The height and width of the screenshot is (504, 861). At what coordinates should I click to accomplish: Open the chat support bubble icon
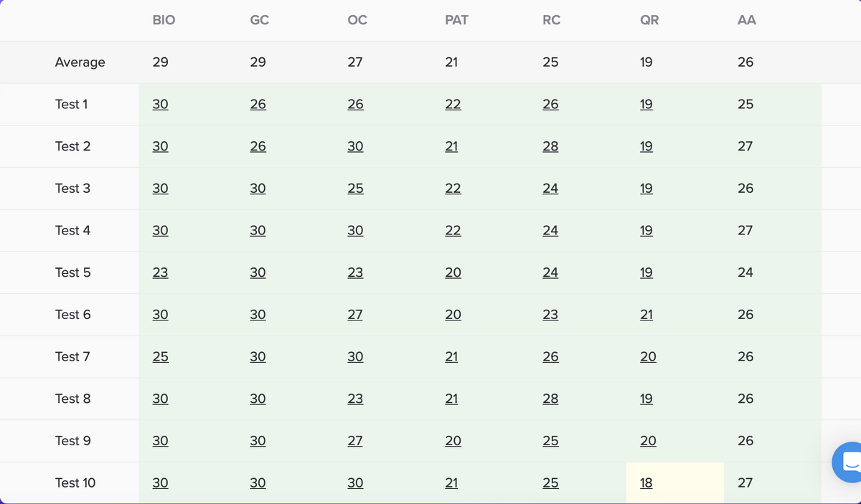pyautogui.click(x=848, y=462)
